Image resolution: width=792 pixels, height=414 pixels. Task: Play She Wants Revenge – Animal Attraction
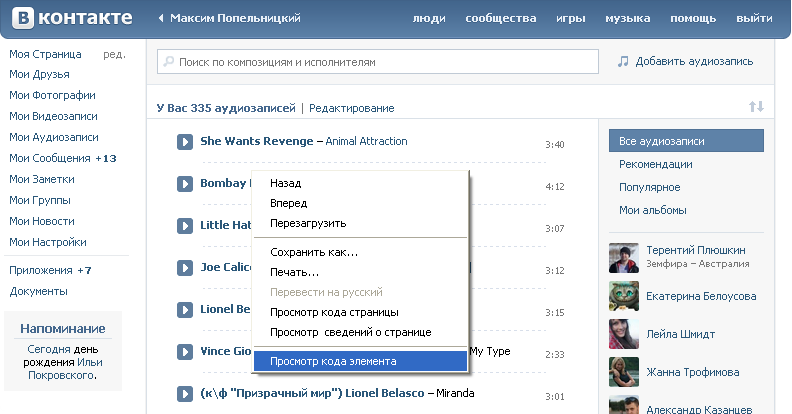pyautogui.click(x=185, y=142)
